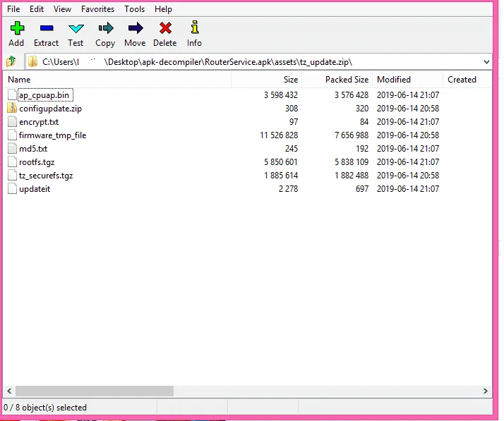Select the updateit file name
Screen dimensions: 504x421
35,189
